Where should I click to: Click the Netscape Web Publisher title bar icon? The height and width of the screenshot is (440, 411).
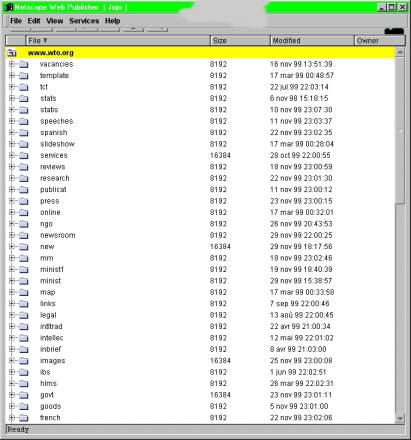9,7
